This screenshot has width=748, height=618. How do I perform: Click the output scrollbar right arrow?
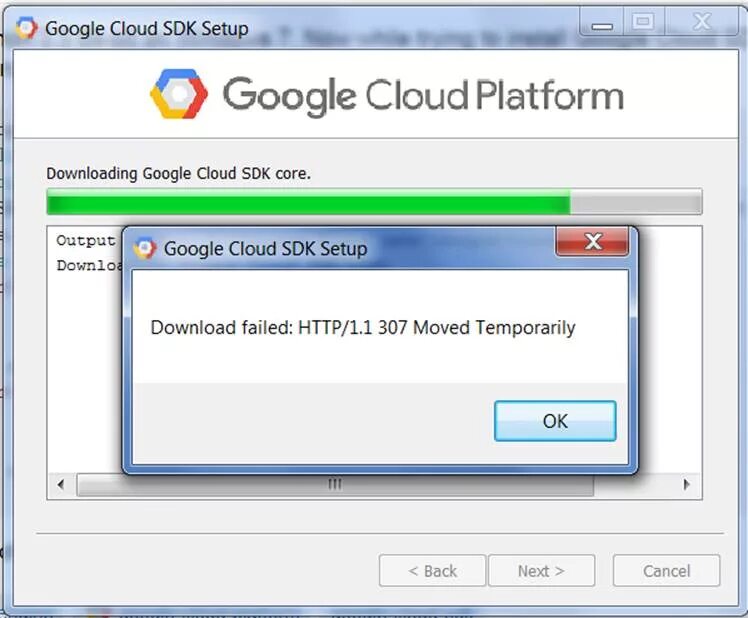686,485
